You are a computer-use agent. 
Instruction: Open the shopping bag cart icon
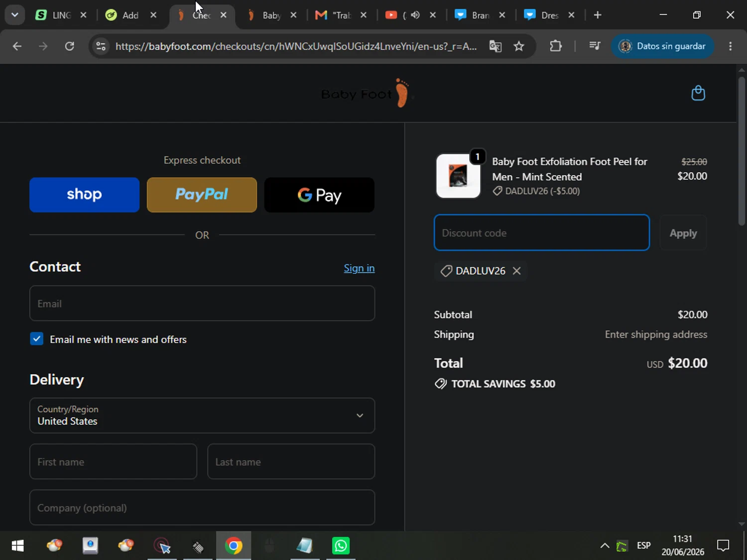(x=698, y=93)
